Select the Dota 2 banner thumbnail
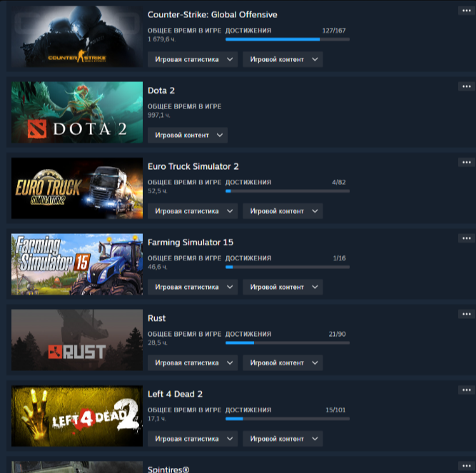476x473 pixels. click(77, 112)
